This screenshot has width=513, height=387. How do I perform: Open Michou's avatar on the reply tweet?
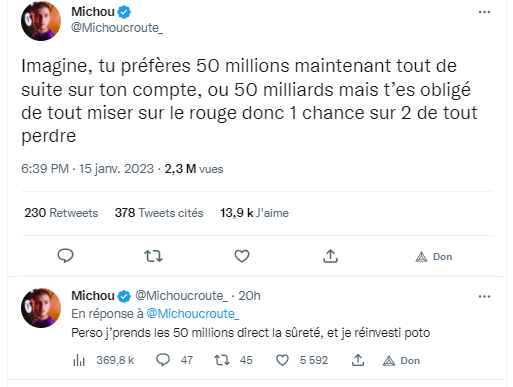pos(41,308)
